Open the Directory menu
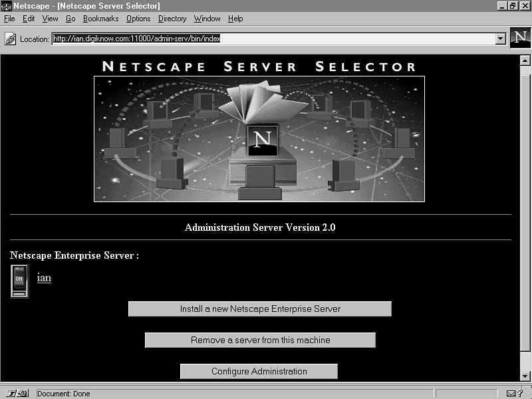Image resolution: width=532 pixels, height=399 pixels. tap(172, 19)
